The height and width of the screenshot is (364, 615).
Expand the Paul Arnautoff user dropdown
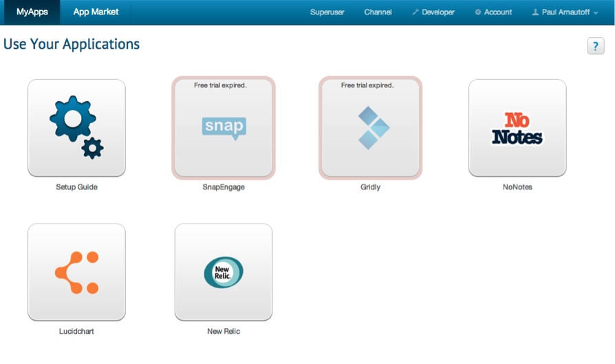(565, 12)
